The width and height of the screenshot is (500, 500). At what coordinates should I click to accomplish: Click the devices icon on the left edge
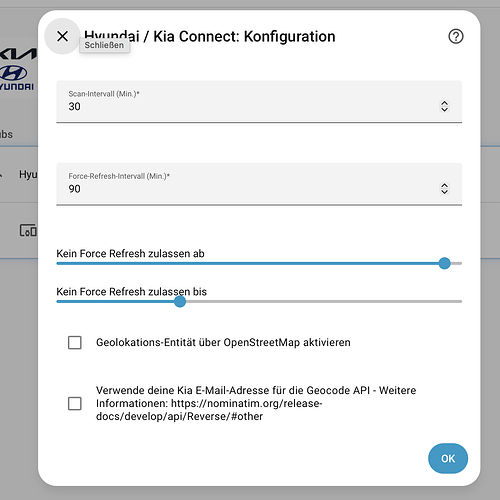(x=28, y=230)
